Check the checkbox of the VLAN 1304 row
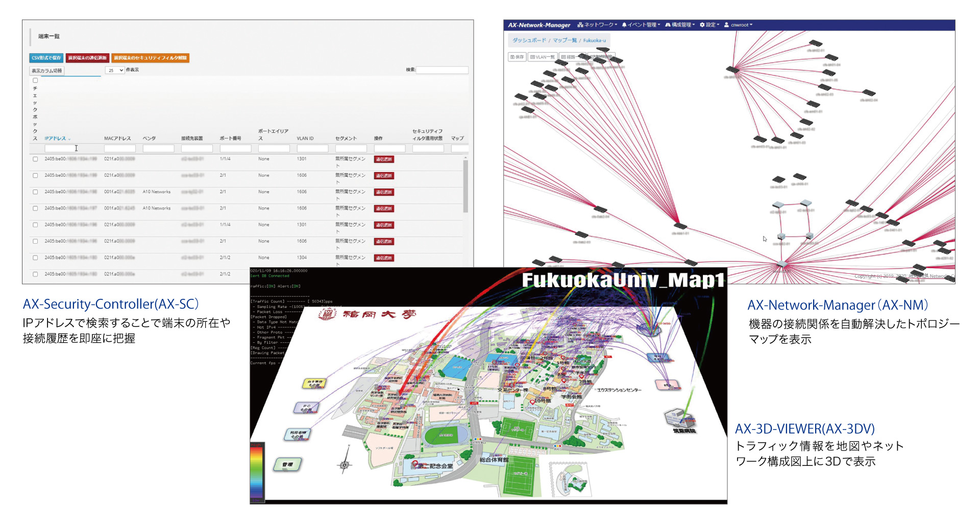The width and height of the screenshot is (980, 519). pos(35,257)
